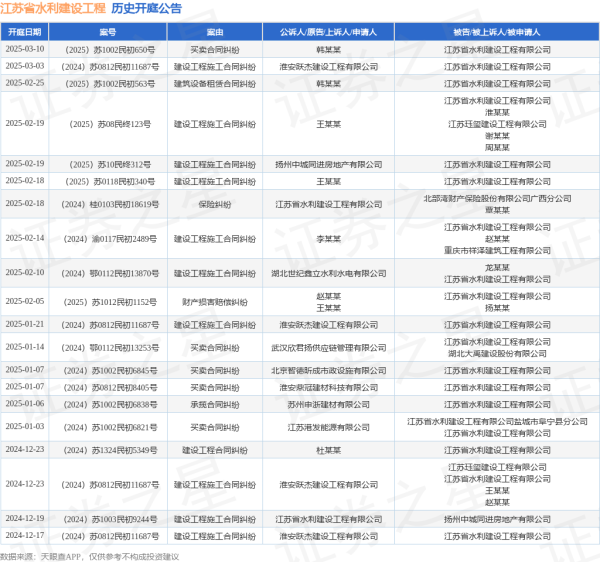Click the 建筑设备租赁合同纠纷 cell
Screen dimensions: 600x562
coord(215,84)
